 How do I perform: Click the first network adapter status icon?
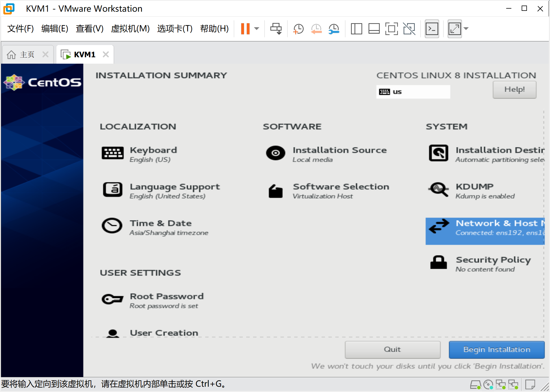501,385
